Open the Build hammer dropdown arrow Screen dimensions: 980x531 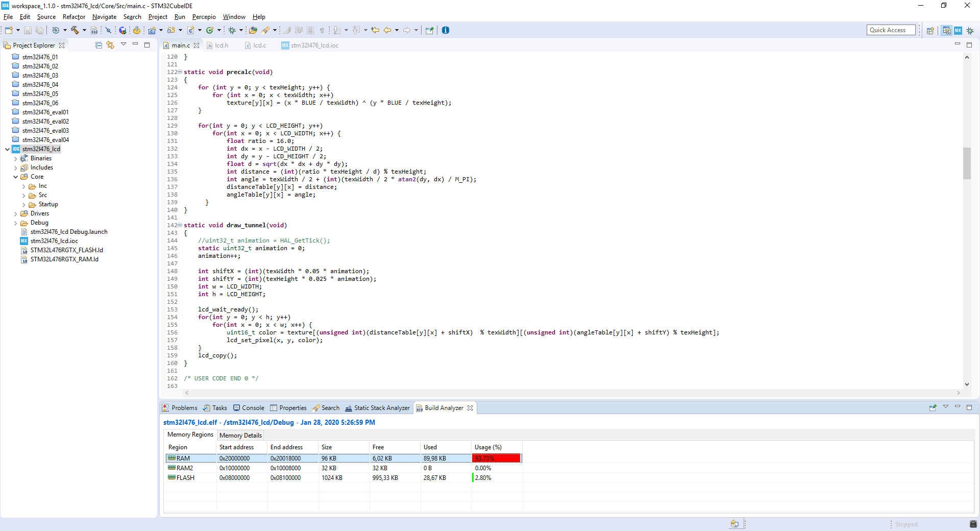click(84, 30)
